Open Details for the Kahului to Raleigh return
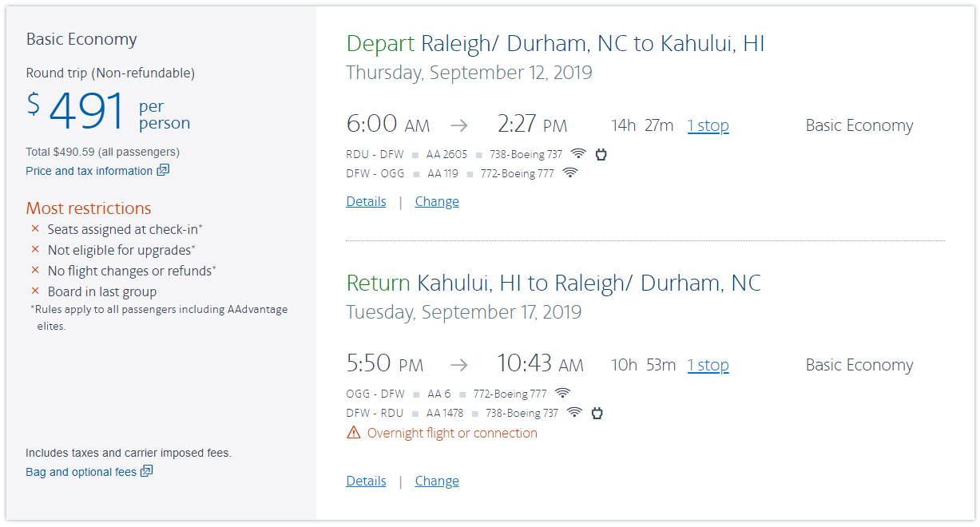Viewport: 980px width, 527px height. pyautogui.click(x=366, y=481)
